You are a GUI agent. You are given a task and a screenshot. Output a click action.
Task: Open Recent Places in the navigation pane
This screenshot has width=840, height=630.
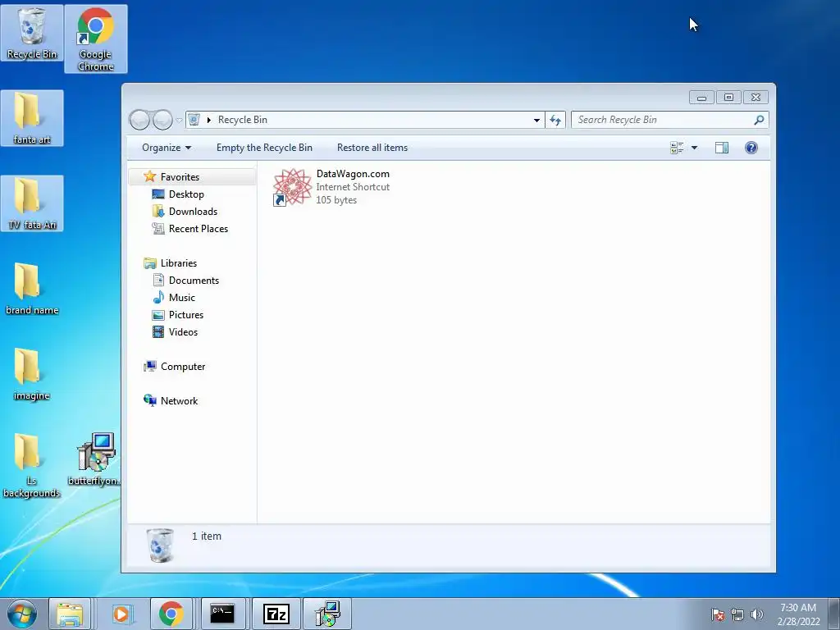pyautogui.click(x=199, y=229)
